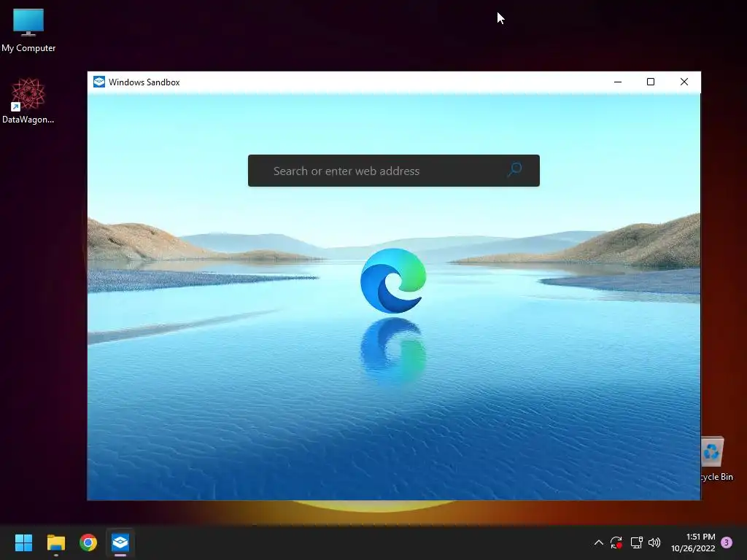Close the Windows Sandbox window
747x560 pixels.
pos(684,82)
